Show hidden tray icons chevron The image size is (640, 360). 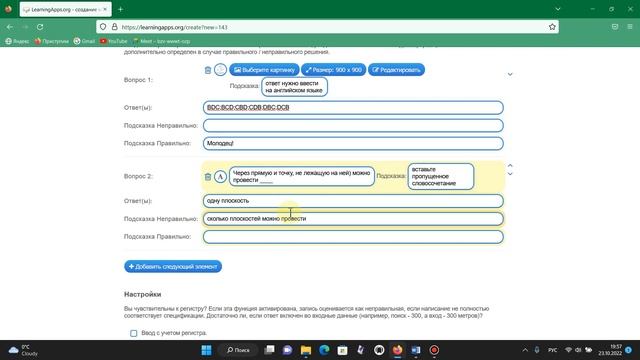point(525,350)
